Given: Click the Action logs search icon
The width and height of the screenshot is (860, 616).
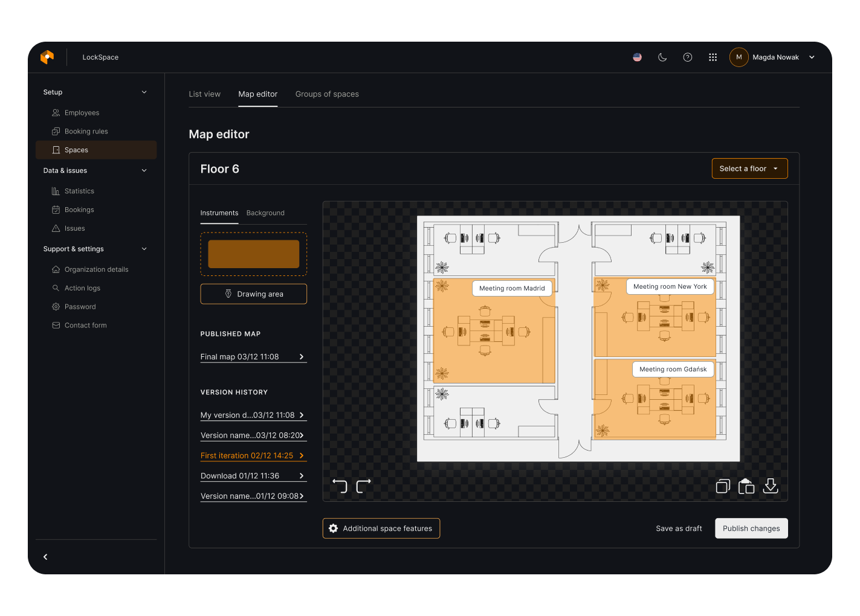Looking at the screenshot, I should point(56,289).
